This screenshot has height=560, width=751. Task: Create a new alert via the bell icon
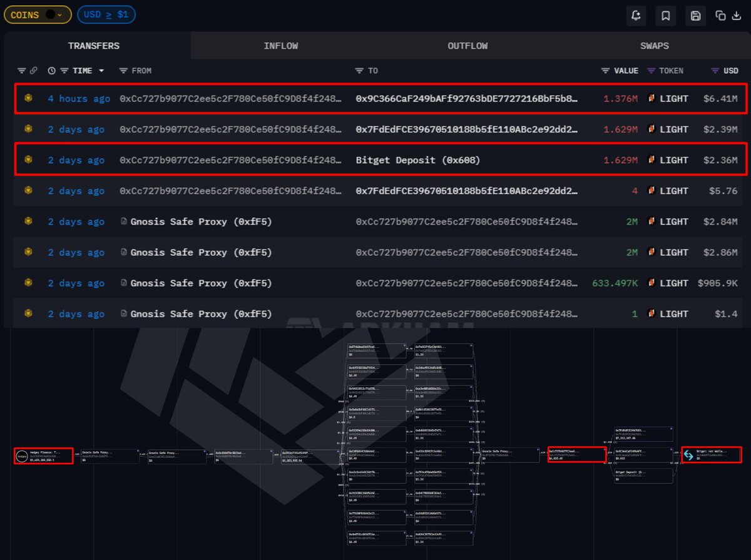point(636,16)
